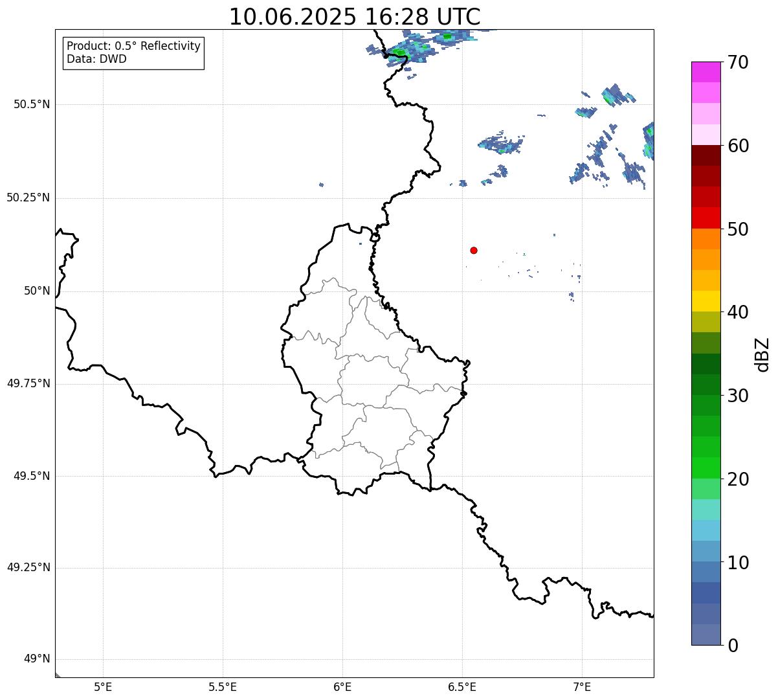Screen dimensions: 778x700
Task: Click the colorbar tick value '60'
Action: [738, 146]
